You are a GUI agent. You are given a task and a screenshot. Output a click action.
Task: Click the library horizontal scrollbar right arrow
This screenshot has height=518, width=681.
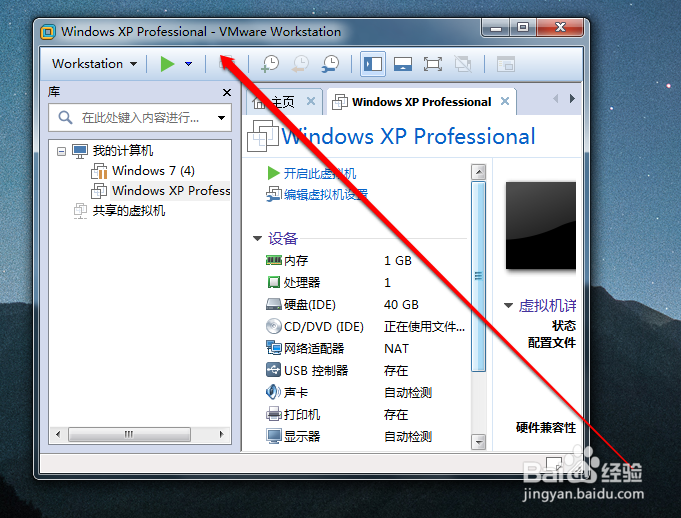[221, 434]
